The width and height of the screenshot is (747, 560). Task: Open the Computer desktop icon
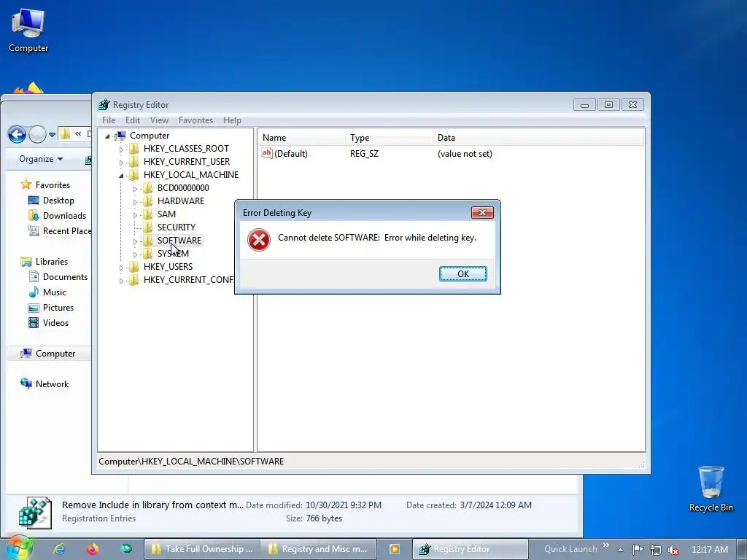(28, 30)
